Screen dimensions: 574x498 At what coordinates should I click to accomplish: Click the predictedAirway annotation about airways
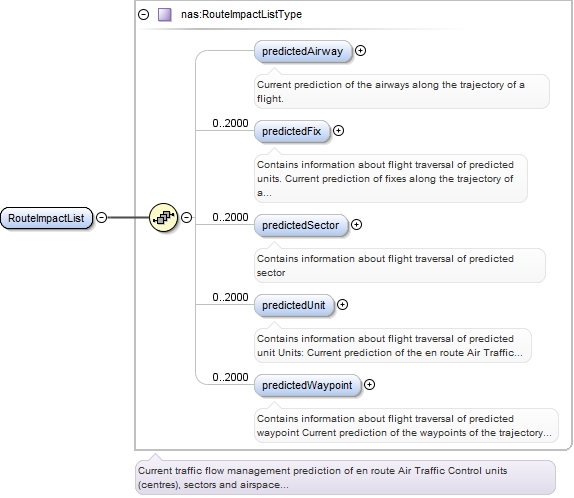point(402,92)
